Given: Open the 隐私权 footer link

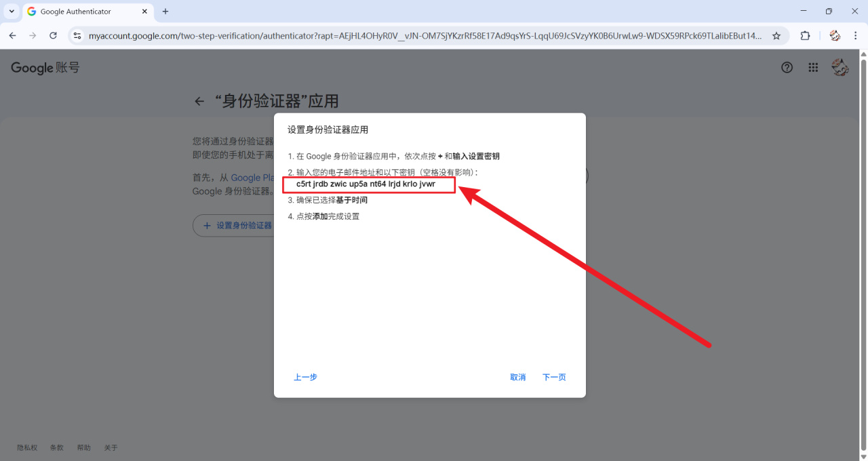Looking at the screenshot, I should (27, 447).
